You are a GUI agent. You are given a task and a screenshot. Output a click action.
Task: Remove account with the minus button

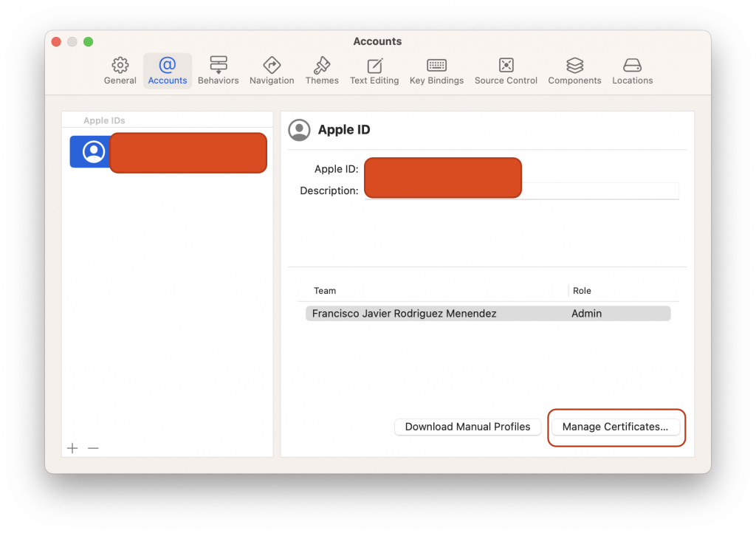(93, 448)
